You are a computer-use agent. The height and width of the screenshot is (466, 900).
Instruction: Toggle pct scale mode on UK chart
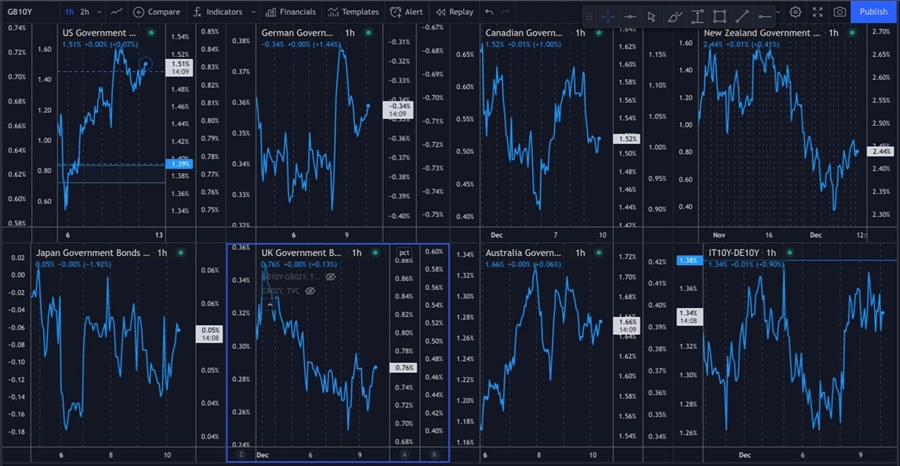[404, 253]
